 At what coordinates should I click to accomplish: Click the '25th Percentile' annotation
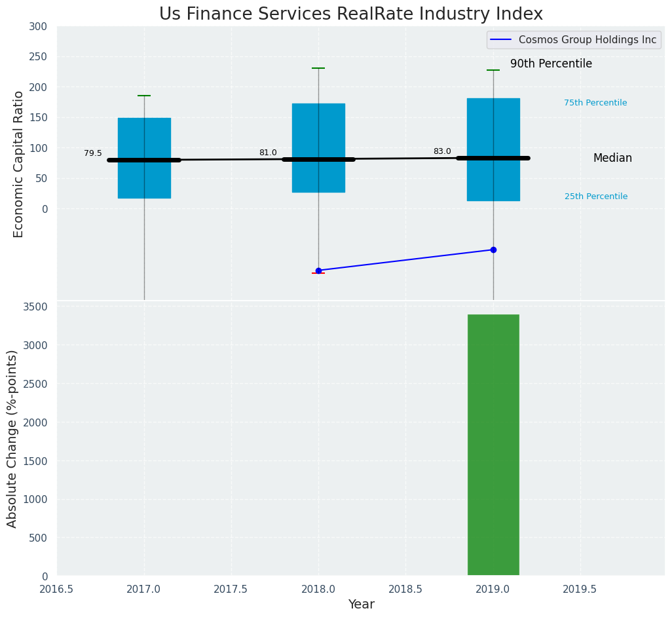coord(596,196)
